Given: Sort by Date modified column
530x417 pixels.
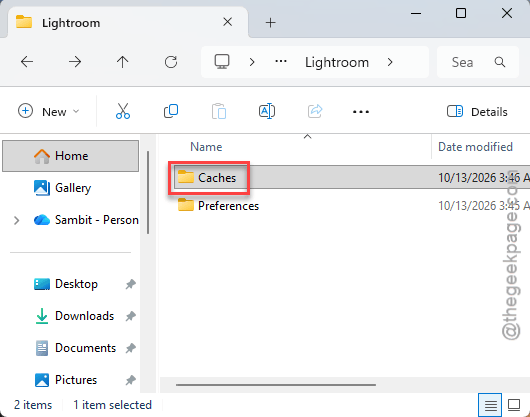Looking at the screenshot, I should (x=475, y=147).
